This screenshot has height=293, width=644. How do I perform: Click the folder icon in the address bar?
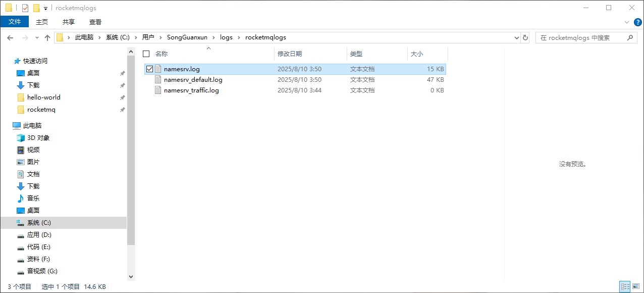[x=60, y=37]
